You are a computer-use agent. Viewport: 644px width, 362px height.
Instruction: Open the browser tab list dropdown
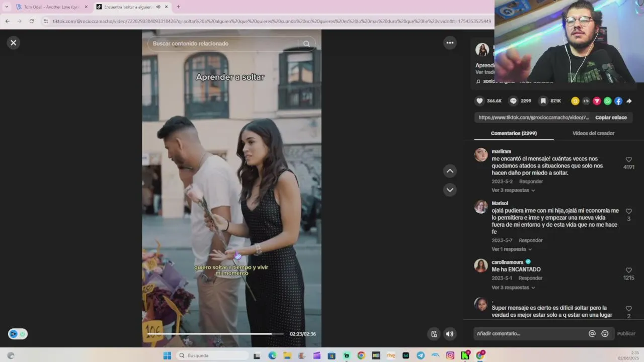7,7
